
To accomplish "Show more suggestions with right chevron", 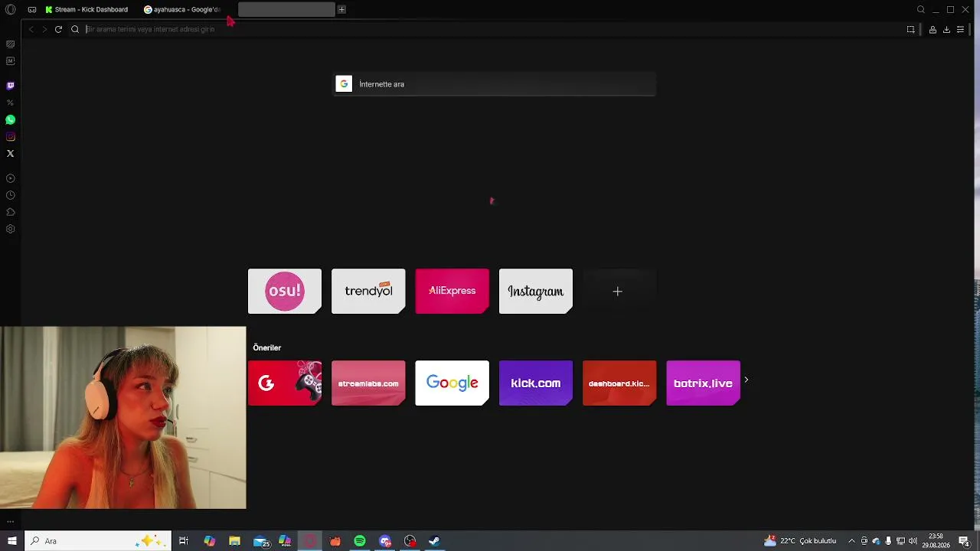I will point(746,380).
